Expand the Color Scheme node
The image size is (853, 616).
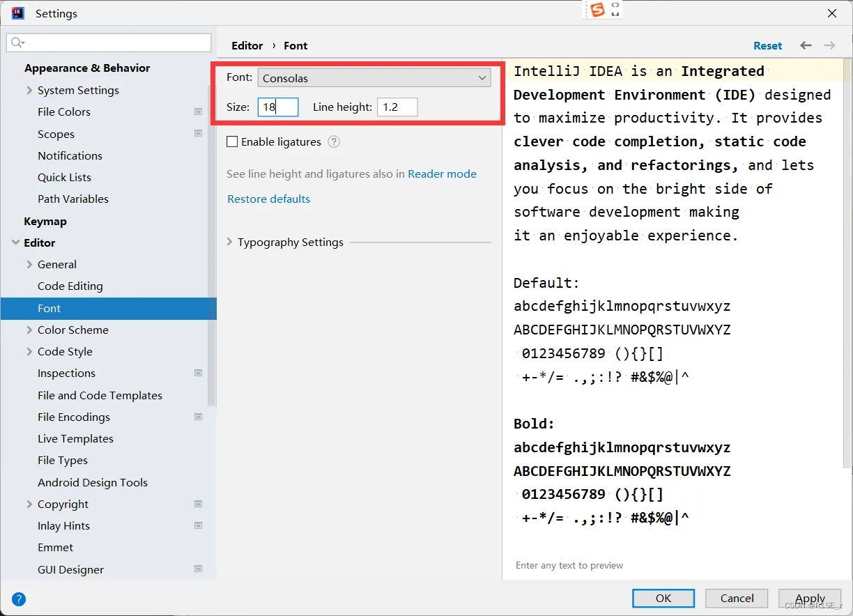tap(29, 330)
